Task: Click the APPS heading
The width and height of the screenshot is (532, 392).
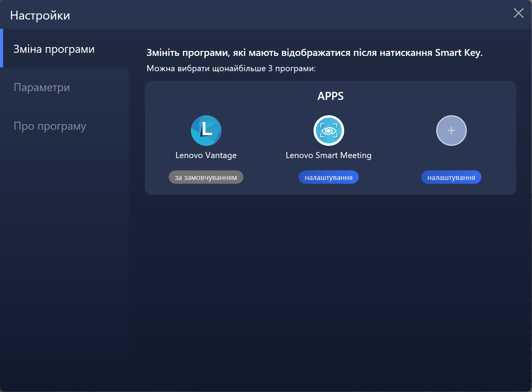Action: (330, 96)
